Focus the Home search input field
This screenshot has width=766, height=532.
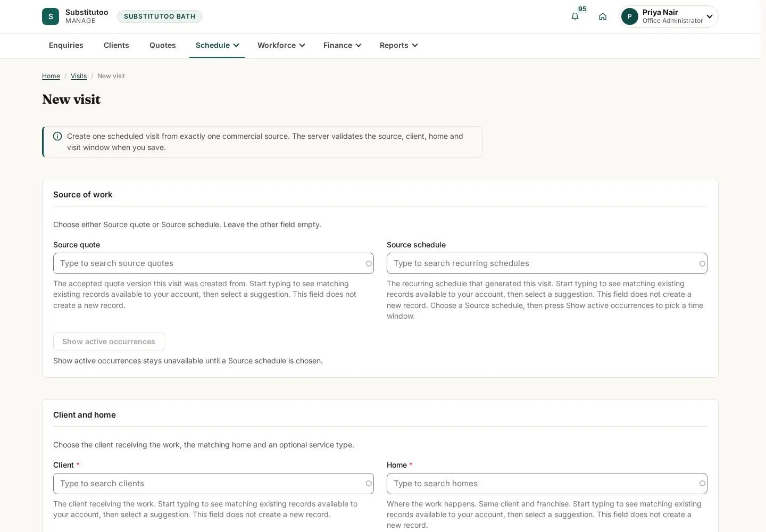coord(547,484)
